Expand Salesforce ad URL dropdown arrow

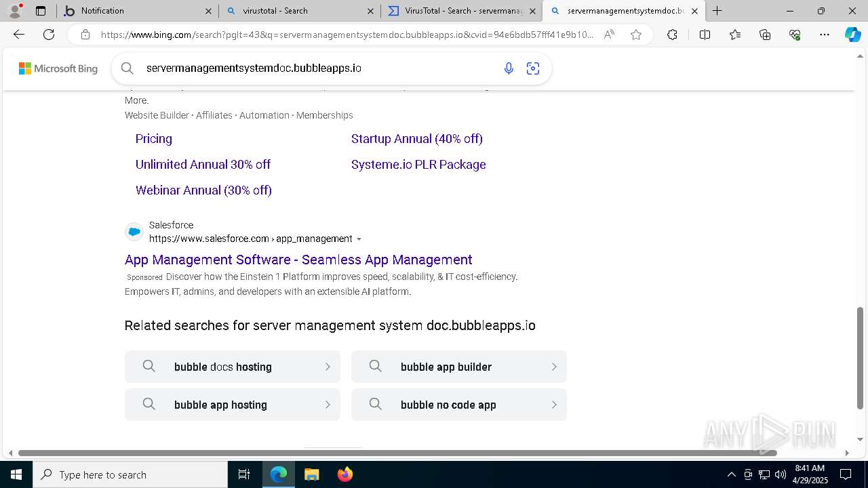(x=359, y=239)
